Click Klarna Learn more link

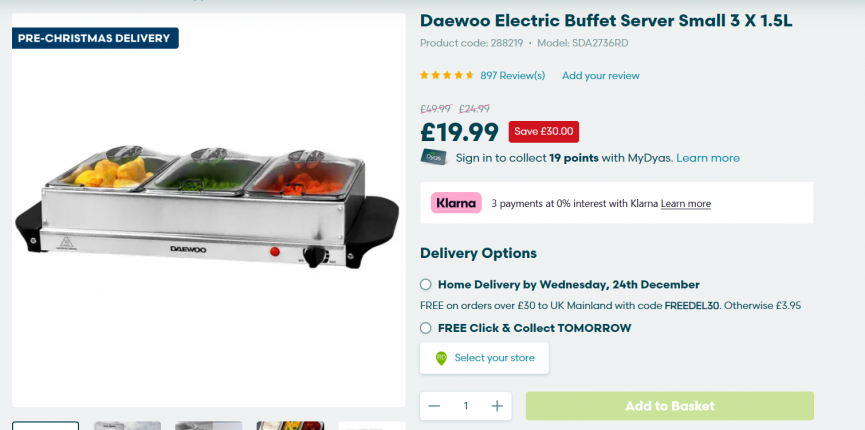coord(686,204)
